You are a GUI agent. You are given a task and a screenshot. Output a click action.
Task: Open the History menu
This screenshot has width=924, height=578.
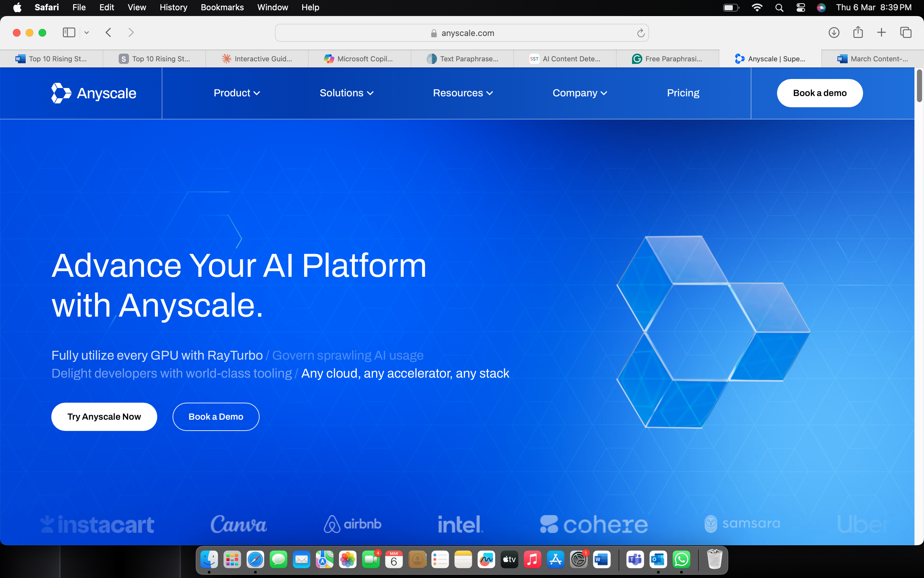(173, 7)
